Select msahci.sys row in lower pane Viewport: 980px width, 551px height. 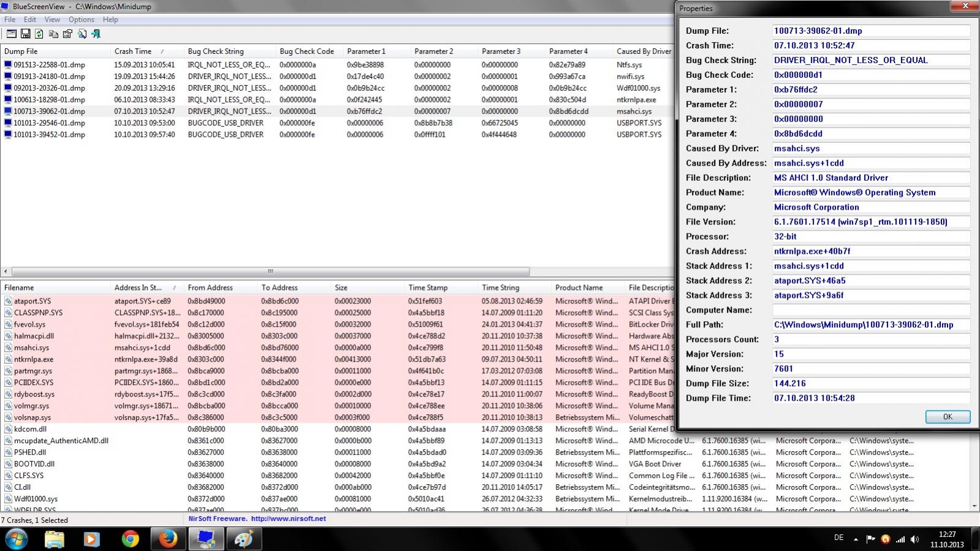337,348
